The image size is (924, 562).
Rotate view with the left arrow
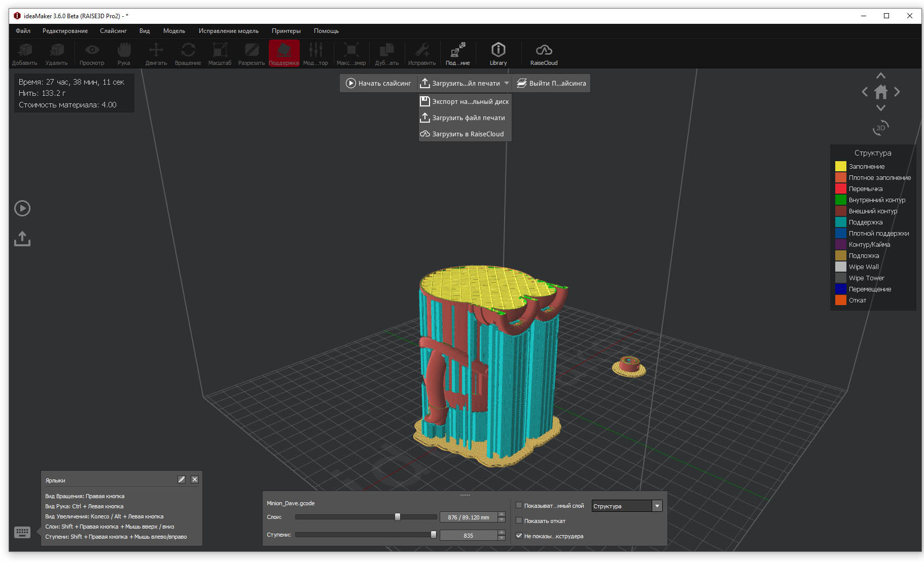865,92
